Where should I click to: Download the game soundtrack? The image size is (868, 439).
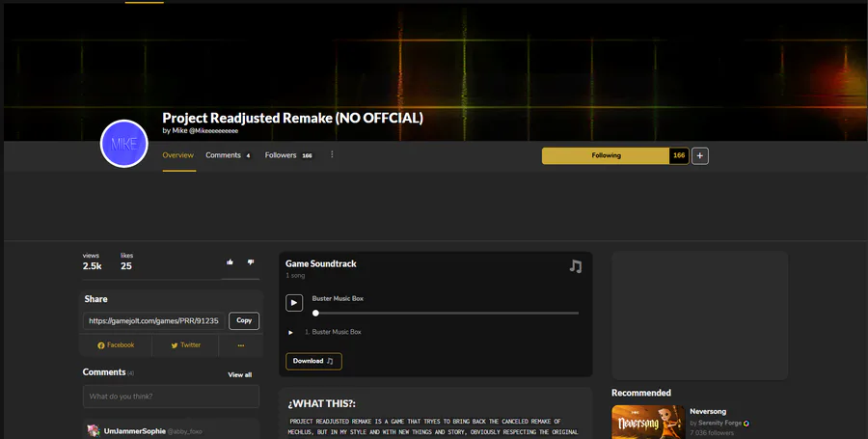coord(313,361)
